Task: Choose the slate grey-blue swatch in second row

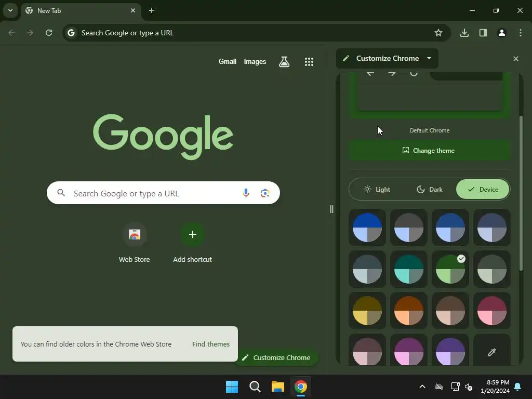Action: [367, 269]
